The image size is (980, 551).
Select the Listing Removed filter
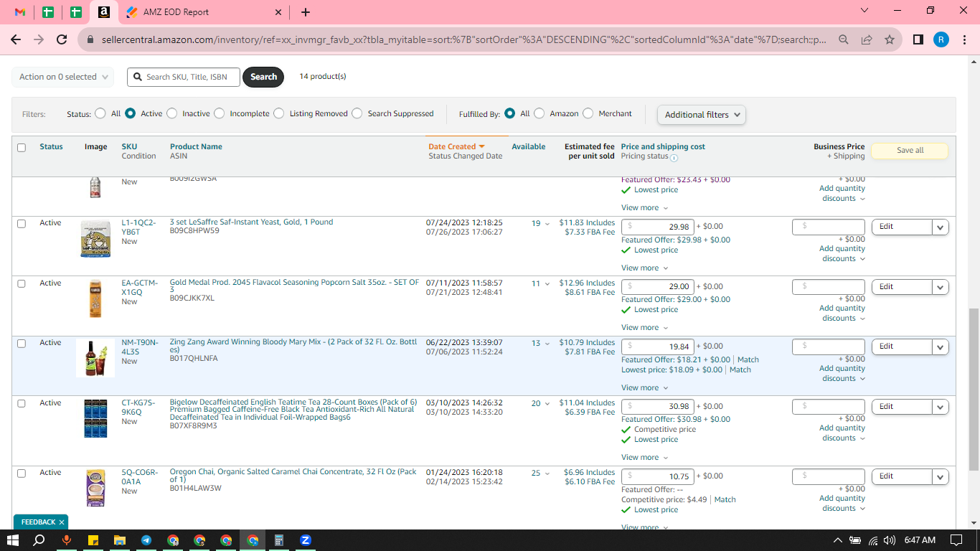pos(279,113)
